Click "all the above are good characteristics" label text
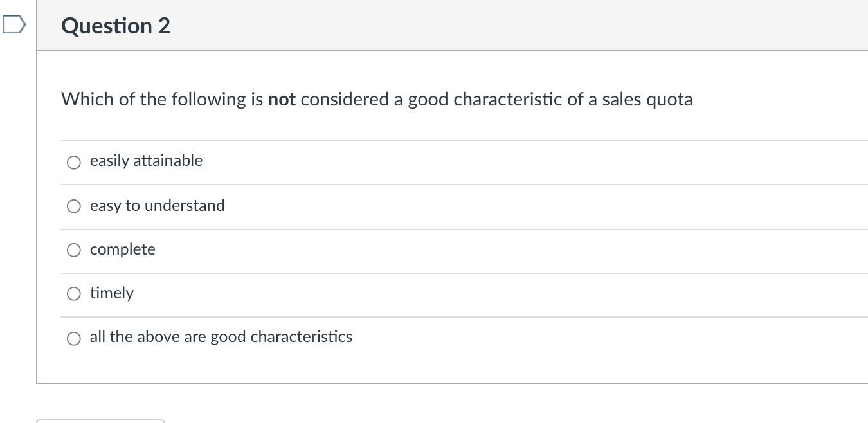 (221, 337)
